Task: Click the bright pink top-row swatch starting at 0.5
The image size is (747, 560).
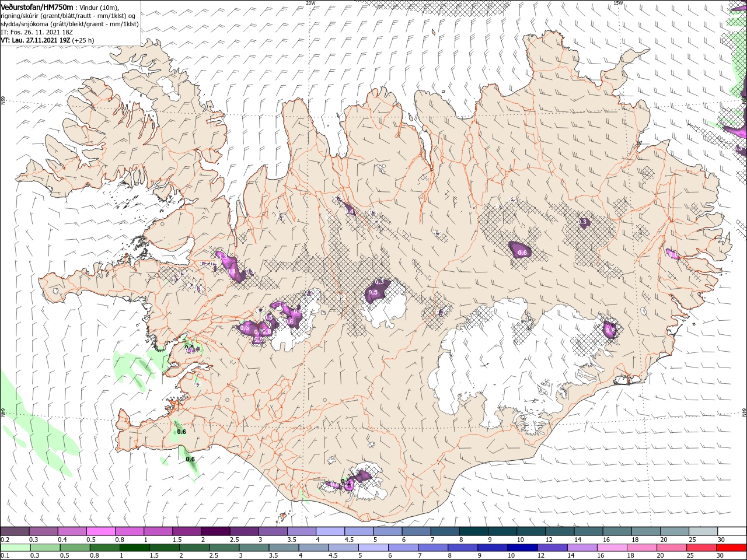Action: 100,531
